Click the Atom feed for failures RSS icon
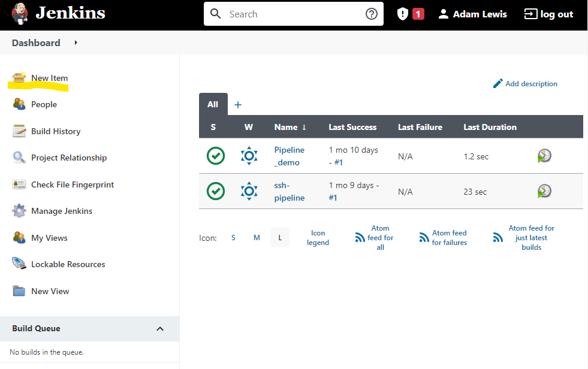Viewport: 588px width, 369px height. coord(424,237)
